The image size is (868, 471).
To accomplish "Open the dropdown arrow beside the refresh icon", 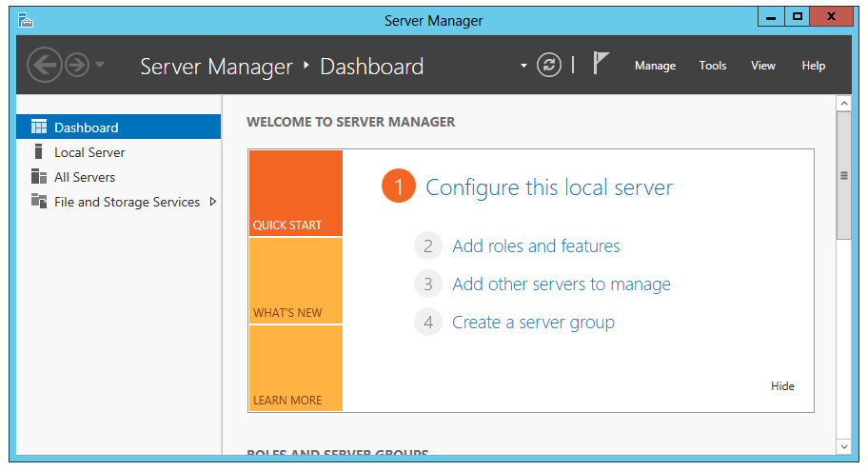I will coord(523,66).
